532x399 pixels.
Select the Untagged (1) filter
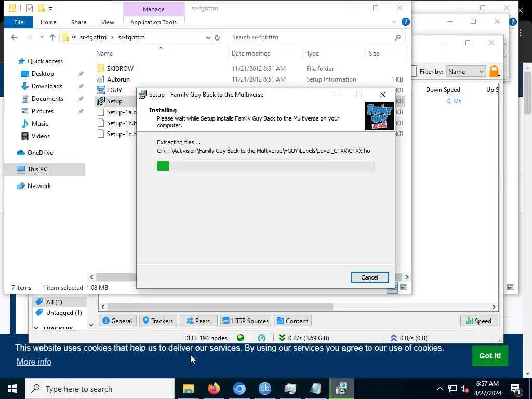pyautogui.click(x=59, y=312)
